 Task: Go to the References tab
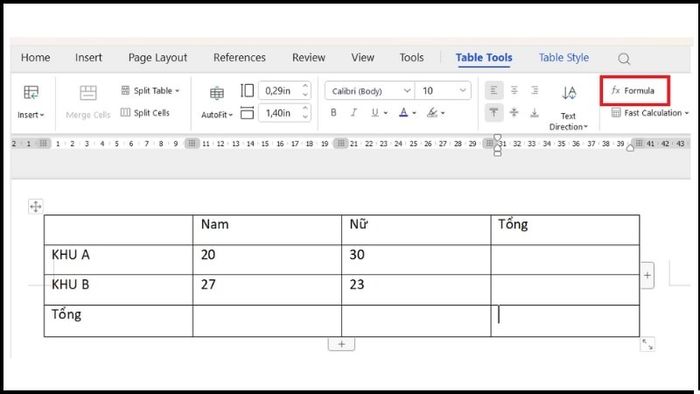[x=239, y=58]
